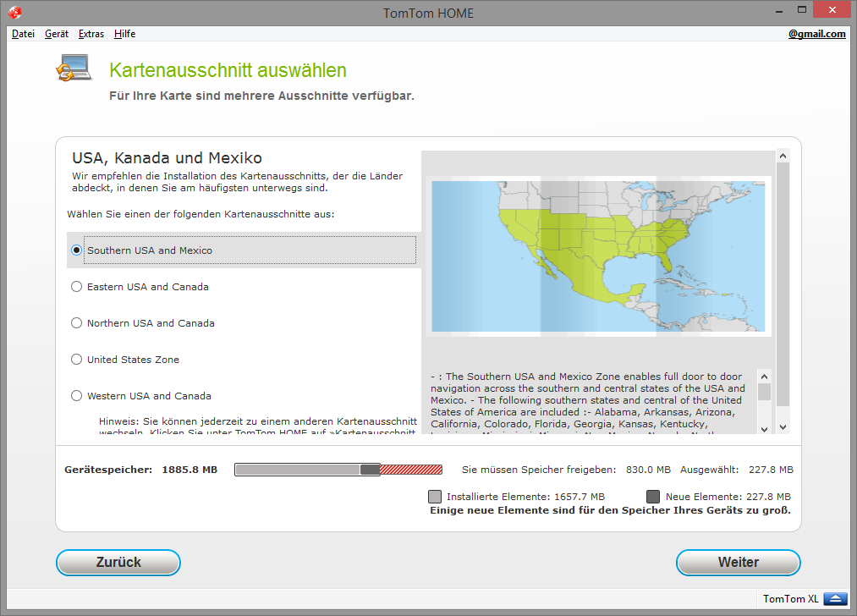Pick the United States Zone option
Screen dimensions: 857x616
pos(77,360)
